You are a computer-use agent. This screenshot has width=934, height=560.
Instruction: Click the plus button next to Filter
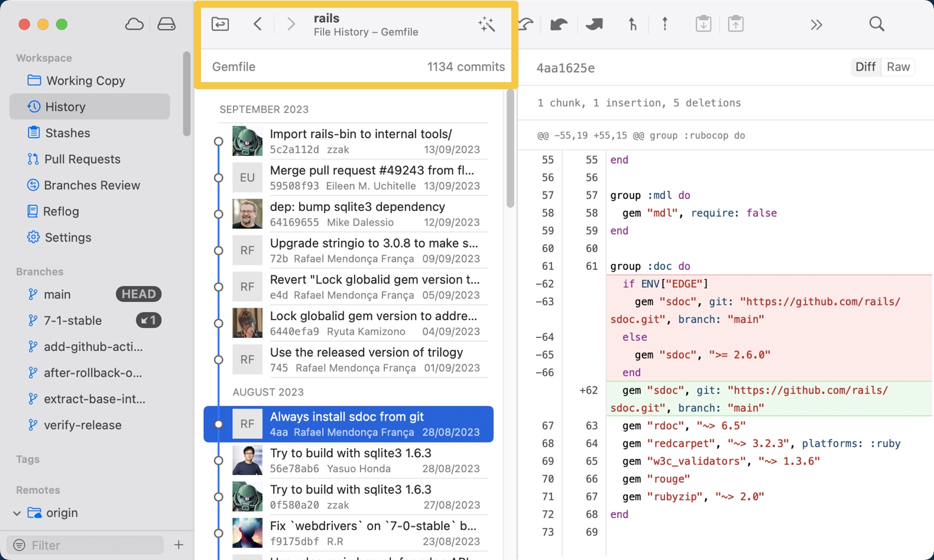coord(179,545)
